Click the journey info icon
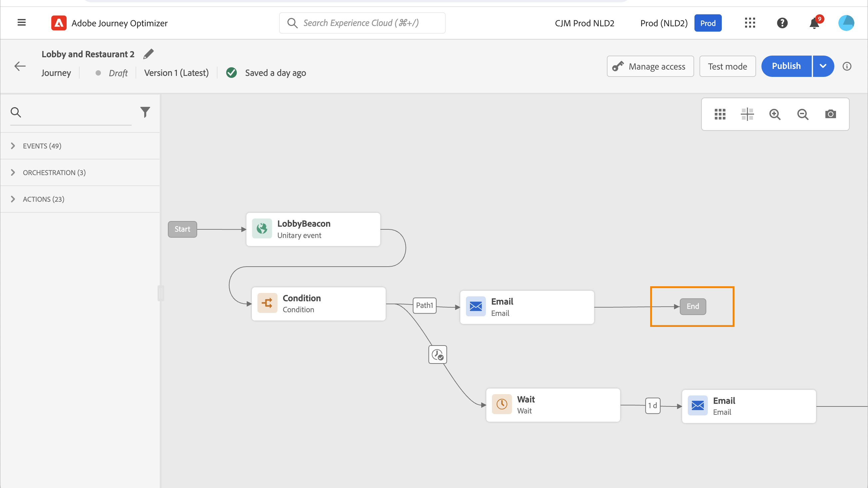The height and width of the screenshot is (488, 868). [x=847, y=66]
